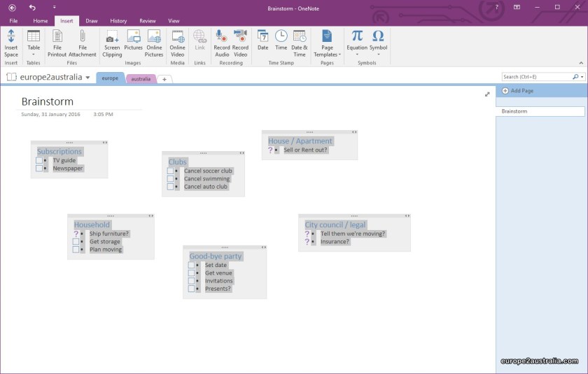
Task: Click the search magnifier icon
Action: tap(575, 77)
